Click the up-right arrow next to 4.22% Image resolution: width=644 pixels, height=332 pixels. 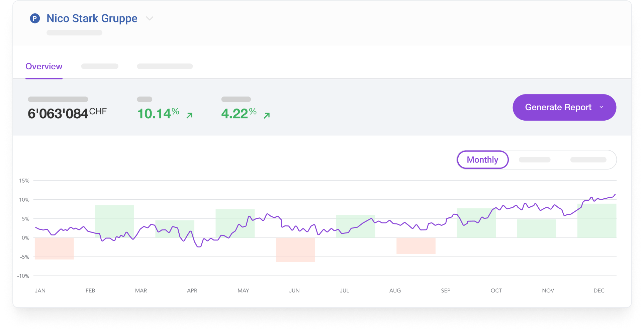point(267,116)
